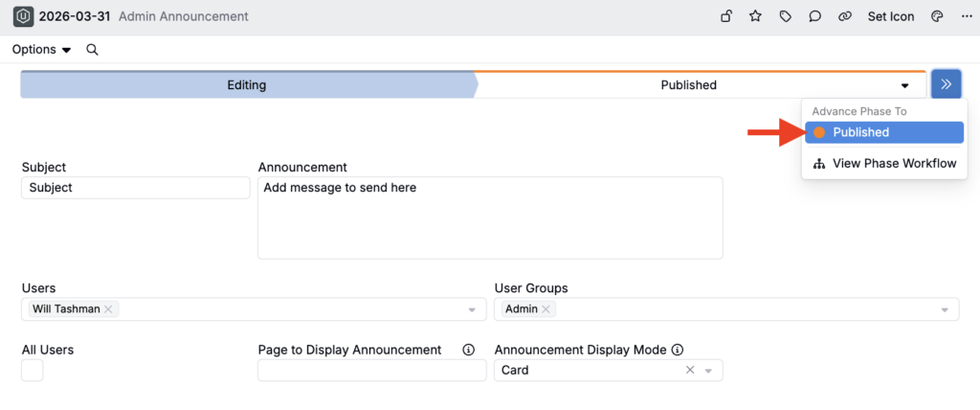Click the workflow hierarchy icon
980x410 pixels.
pyautogui.click(x=819, y=164)
